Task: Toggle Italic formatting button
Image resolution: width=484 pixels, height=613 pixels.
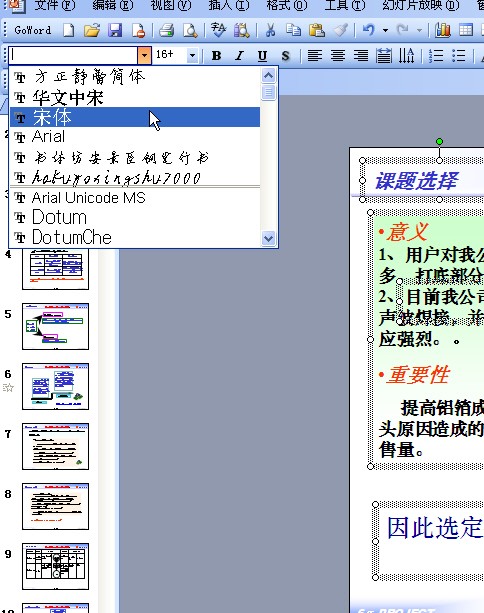Action: click(239, 56)
